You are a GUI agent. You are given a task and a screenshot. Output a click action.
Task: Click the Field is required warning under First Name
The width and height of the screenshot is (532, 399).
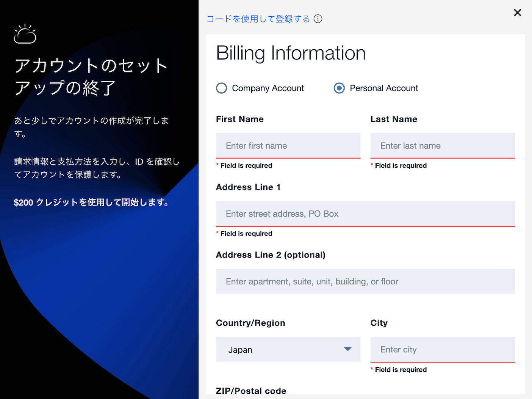[x=244, y=165]
